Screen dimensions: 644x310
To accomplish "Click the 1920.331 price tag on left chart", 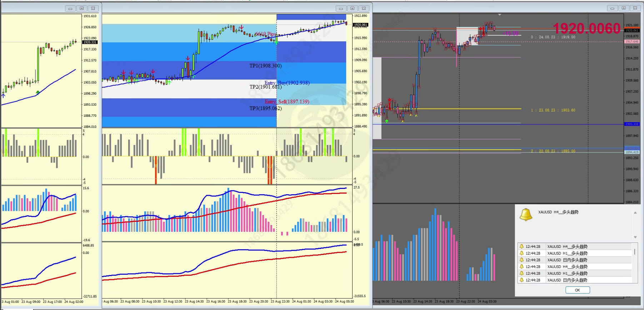I will click(x=90, y=42).
